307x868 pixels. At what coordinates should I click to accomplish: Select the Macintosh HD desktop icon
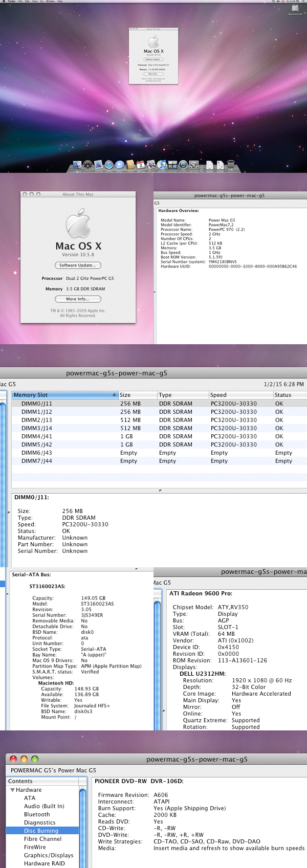(295, 10)
